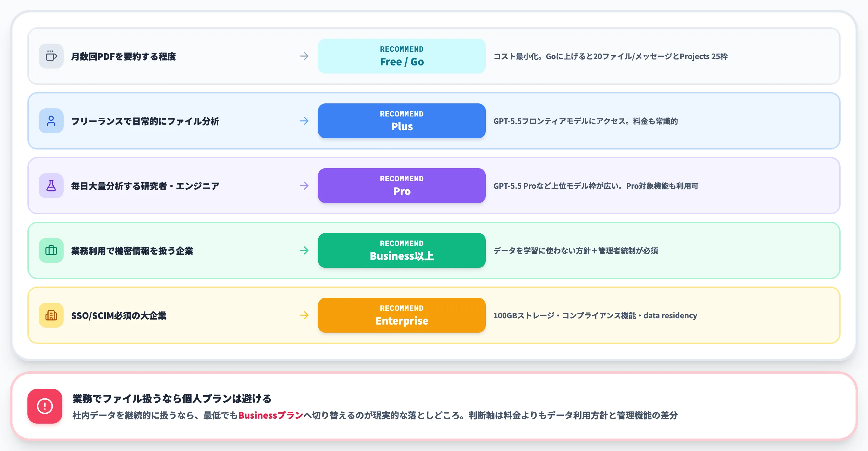The width and height of the screenshot is (868, 451).
Task: Click the person icon for freelancer row
Action: coord(51,121)
